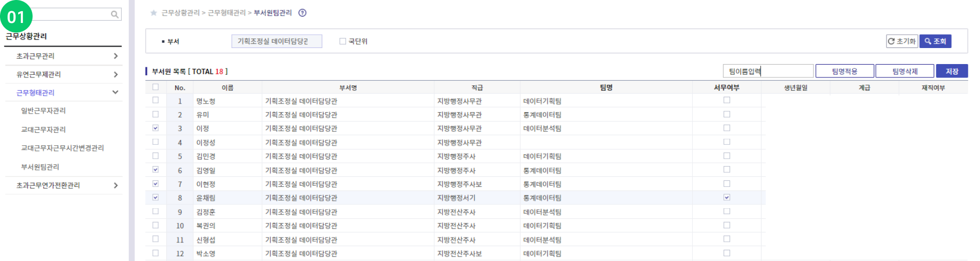Toggle the select-all checkbox in table header

(x=155, y=87)
